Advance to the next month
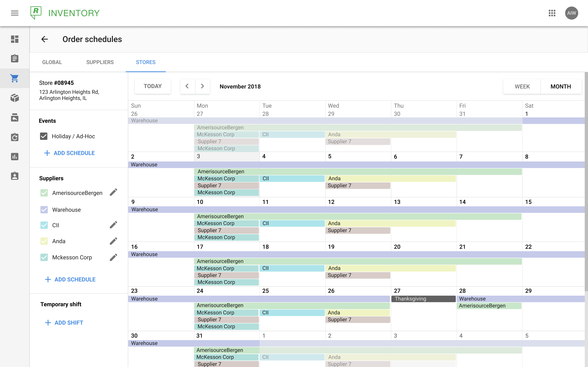588x367 pixels. pyautogui.click(x=202, y=86)
